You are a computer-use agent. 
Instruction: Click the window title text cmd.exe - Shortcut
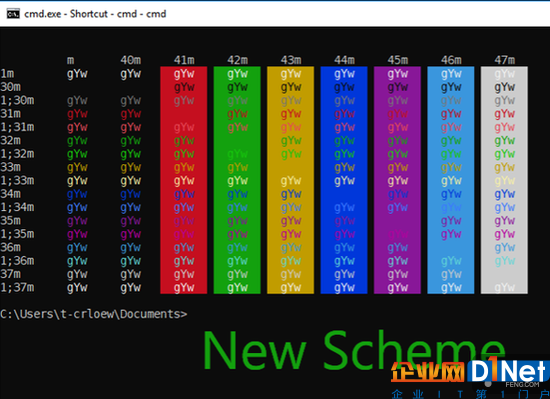[x=66, y=14]
